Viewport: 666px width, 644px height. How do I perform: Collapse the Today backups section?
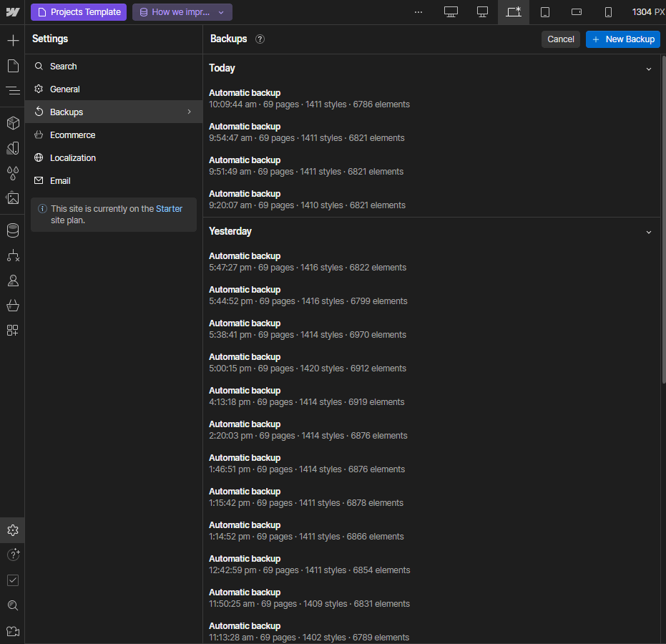[649, 68]
